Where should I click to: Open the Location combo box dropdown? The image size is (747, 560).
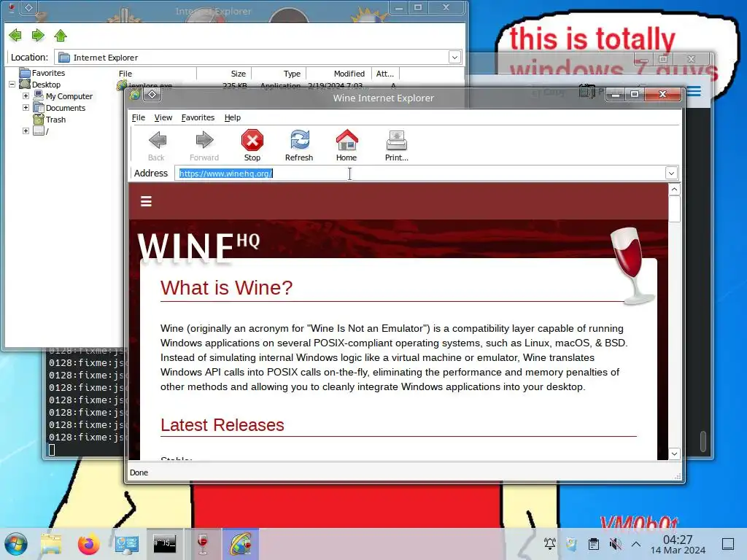point(454,57)
